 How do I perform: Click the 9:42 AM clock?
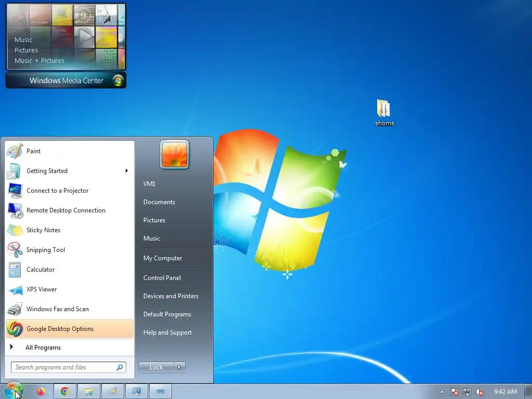coord(505,392)
